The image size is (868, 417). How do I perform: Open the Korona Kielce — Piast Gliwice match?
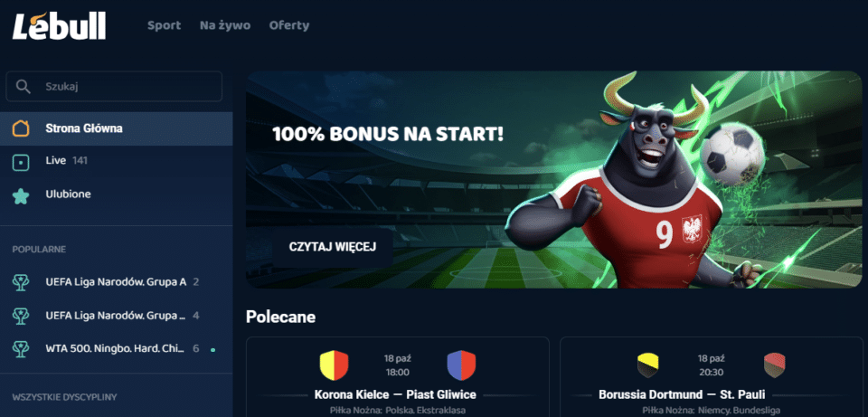tap(398, 377)
